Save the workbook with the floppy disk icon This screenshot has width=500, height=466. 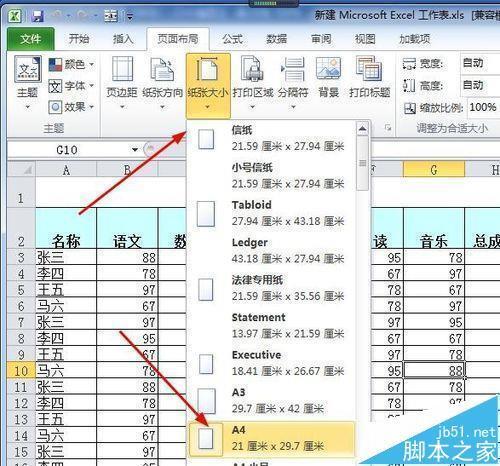38,16
